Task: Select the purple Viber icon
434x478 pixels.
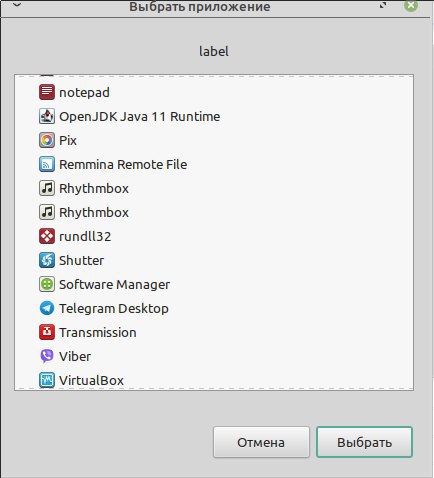Action: pos(47,356)
